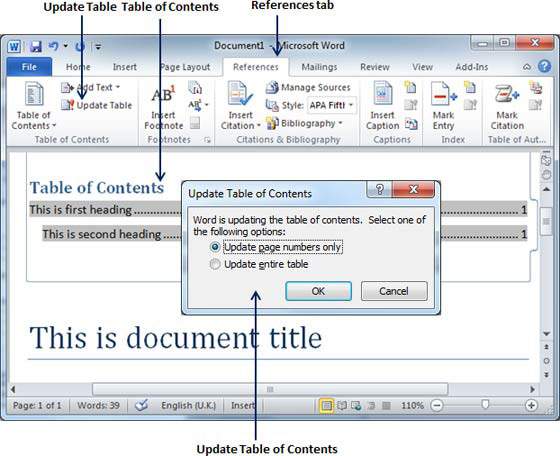Switch to the Mailings tab
Screen dimensions: 560x456
click(319, 67)
